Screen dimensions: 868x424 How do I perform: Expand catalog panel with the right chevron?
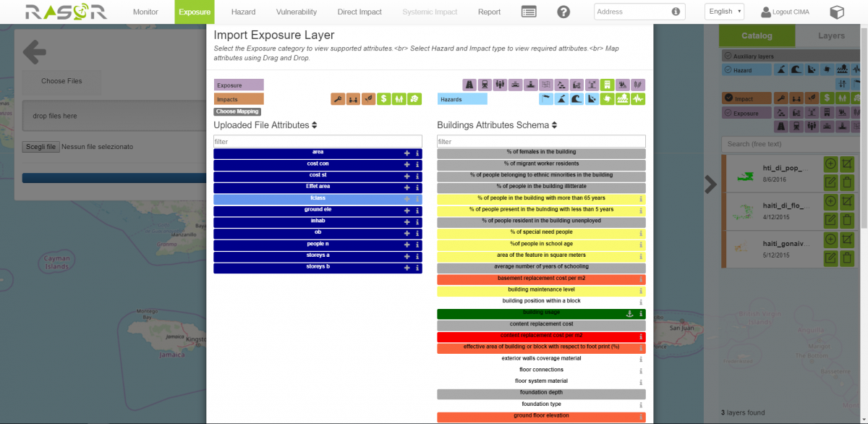710,185
